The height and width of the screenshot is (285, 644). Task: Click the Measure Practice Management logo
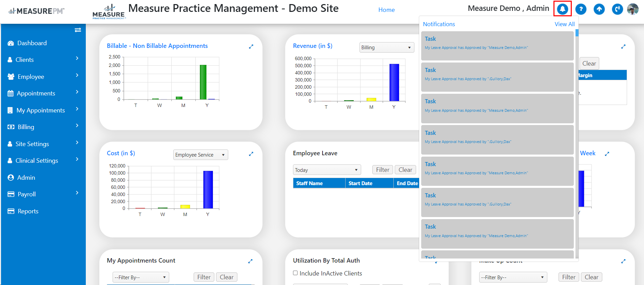[109, 12]
